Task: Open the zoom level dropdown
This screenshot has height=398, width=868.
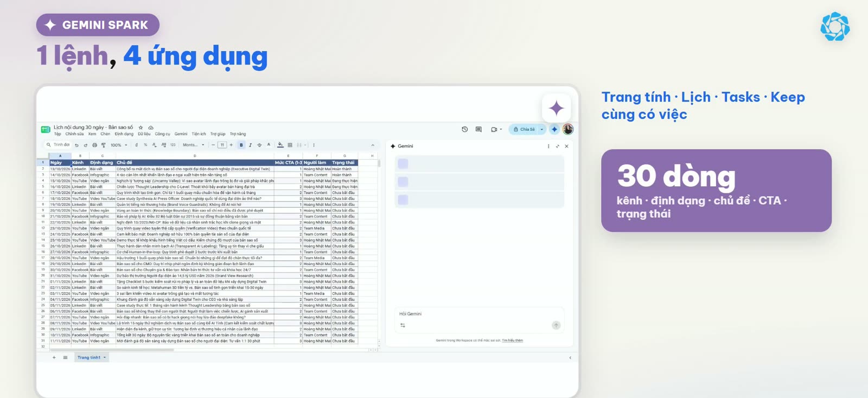Action: [x=119, y=145]
